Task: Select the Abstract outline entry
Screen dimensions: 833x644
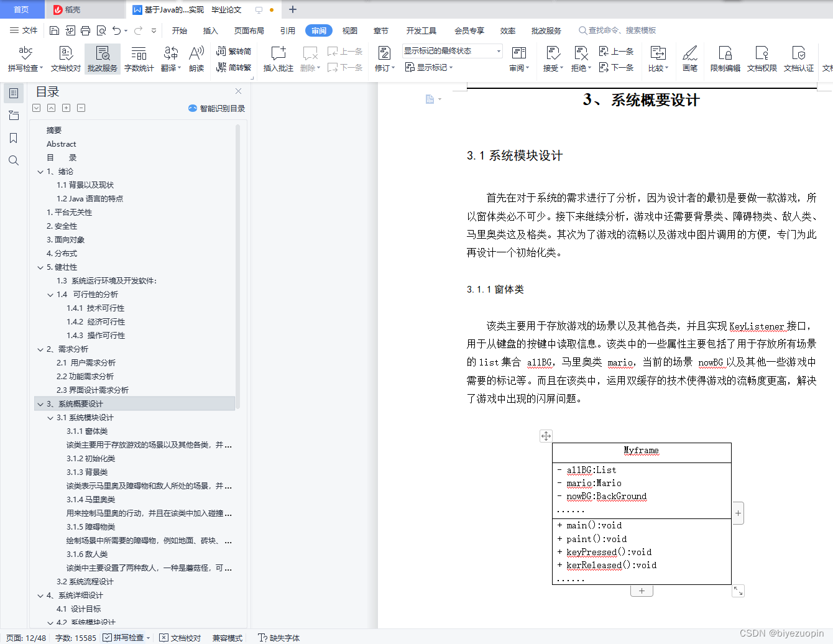Action: [61, 144]
